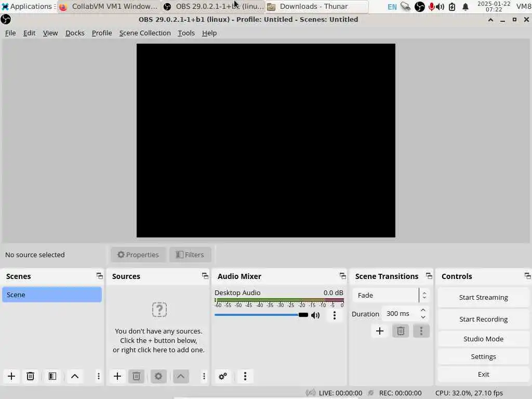Viewport: 532px width, 399px height.
Task: Add a new scene with plus button
Action: [11, 376]
